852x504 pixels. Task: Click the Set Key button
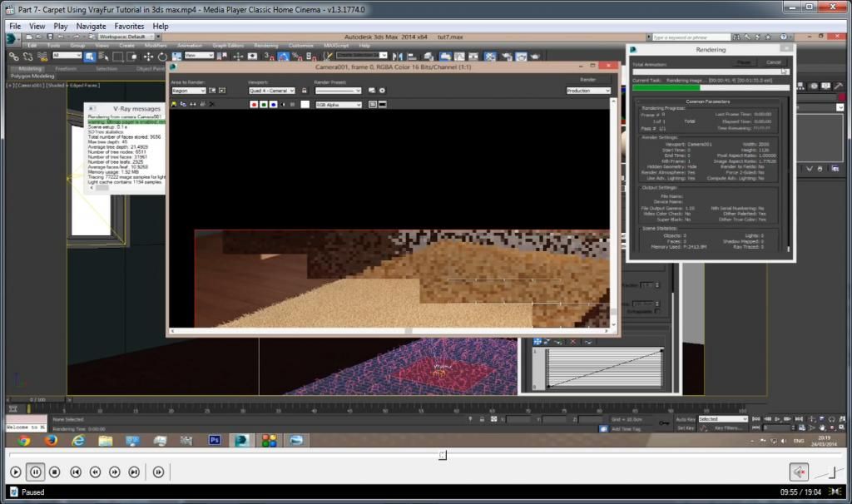pyautogui.click(x=686, y=428)
